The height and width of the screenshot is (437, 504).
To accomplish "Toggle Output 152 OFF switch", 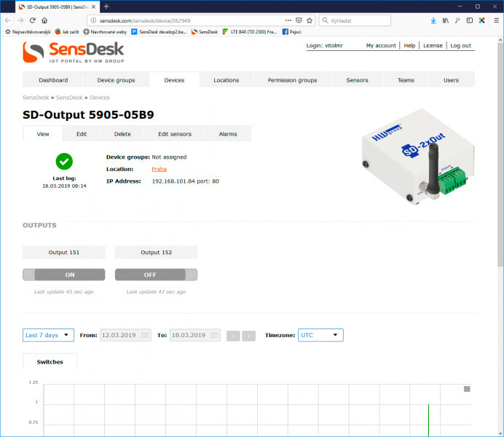I will [x=156, y=275].
